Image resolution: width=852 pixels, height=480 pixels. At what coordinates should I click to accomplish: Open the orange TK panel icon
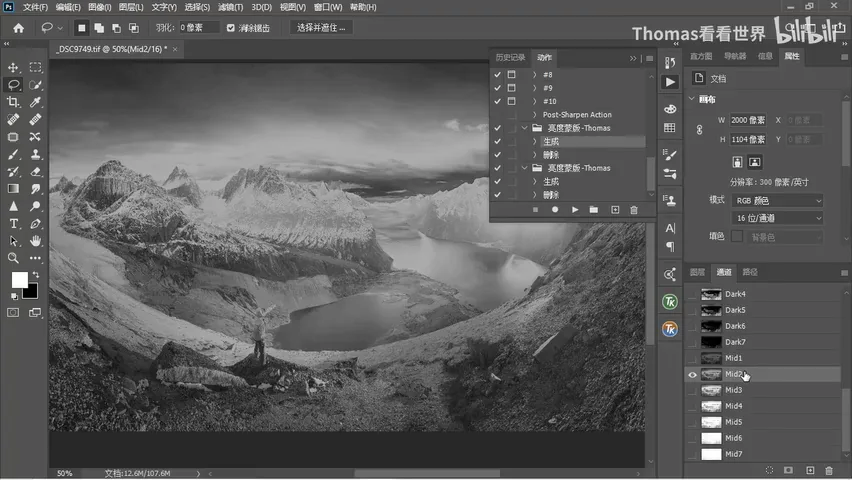[670, 329]
